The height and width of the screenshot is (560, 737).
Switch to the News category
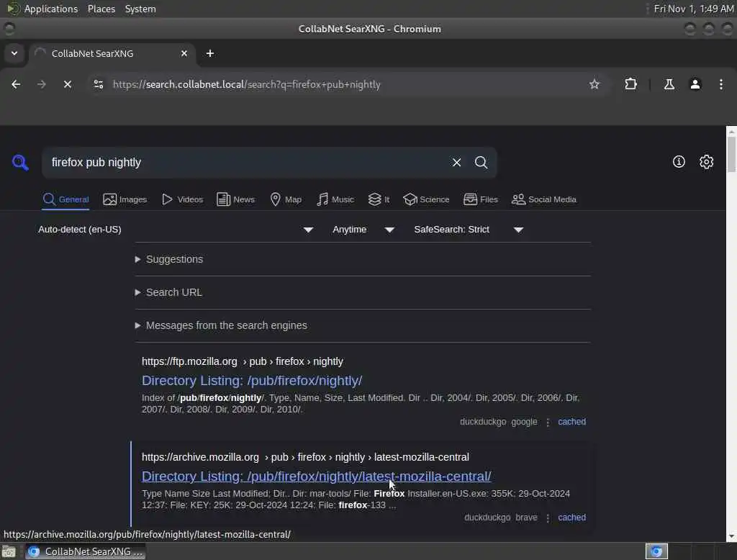click(235, 199)
